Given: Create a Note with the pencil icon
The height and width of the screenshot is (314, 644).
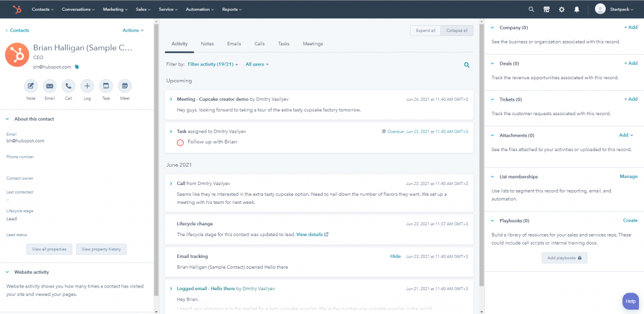Looking at the screenshot, I should pos(31,86).
